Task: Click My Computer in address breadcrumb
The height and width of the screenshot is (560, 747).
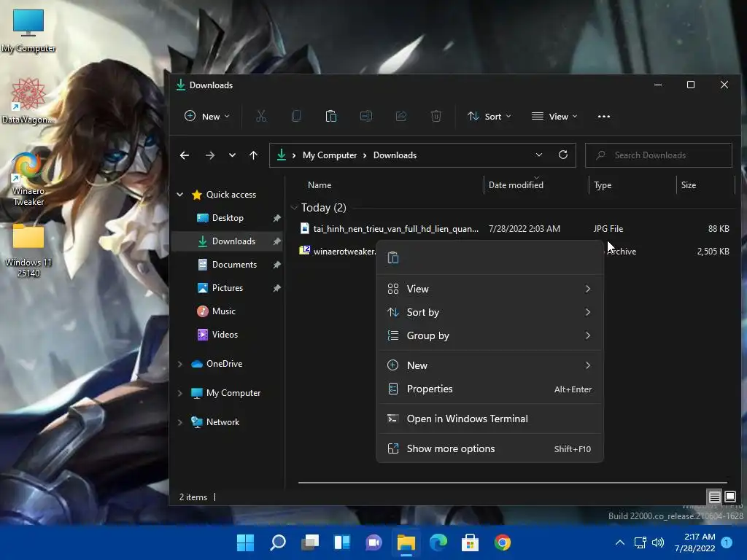Action: 330,155
